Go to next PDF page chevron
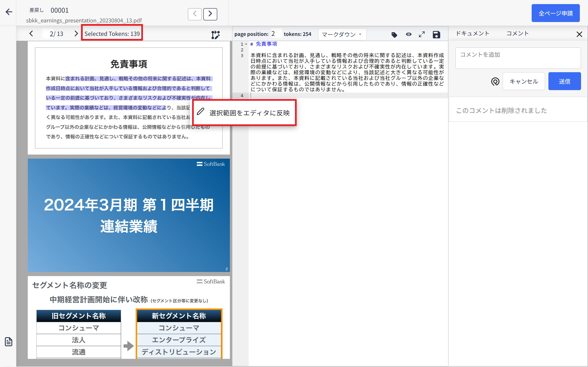Image resolution: width=588 pixels, height=367 pixels. point(76,33)
